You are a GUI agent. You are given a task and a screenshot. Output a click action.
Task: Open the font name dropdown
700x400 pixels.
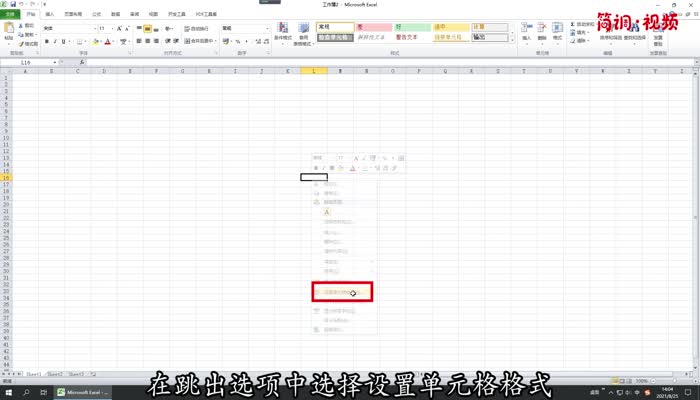click(92, 29)
